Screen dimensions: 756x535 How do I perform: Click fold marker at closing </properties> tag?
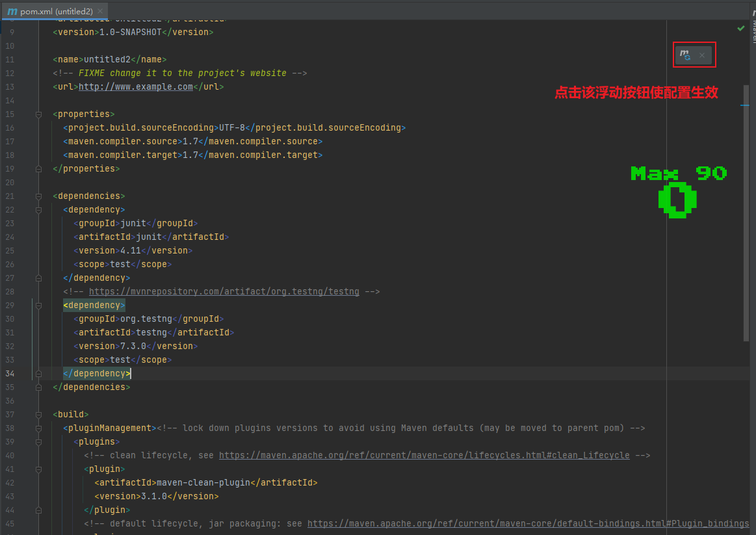(x=38, y=169)
